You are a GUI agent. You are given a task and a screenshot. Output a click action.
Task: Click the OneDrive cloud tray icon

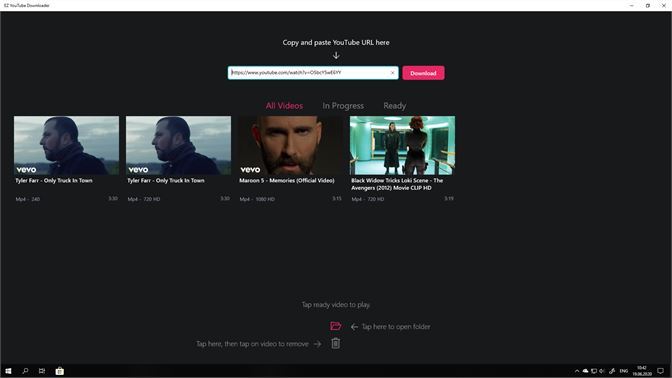click(585, 371)
